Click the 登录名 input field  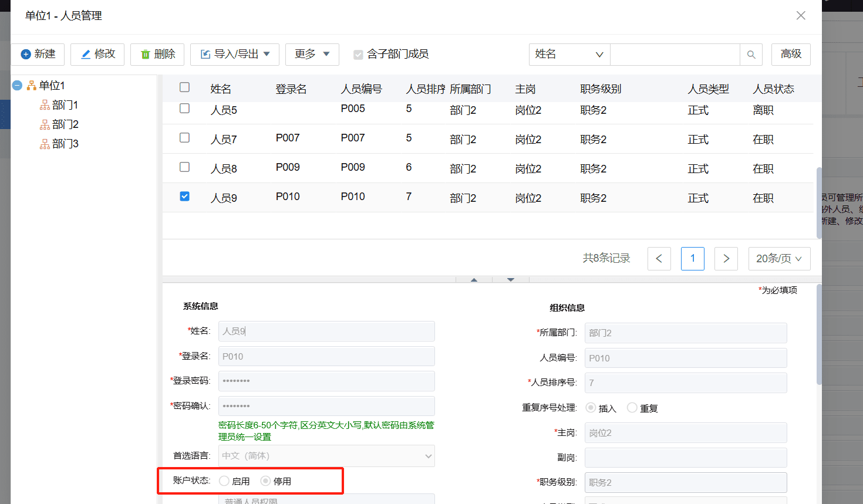[x=326, y=356]
